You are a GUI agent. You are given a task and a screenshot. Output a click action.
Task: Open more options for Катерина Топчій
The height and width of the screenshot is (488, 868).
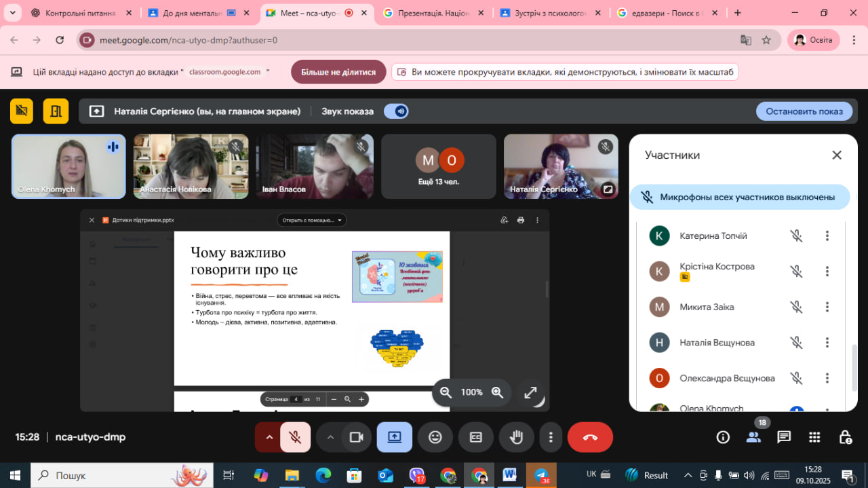pos(827,236)
